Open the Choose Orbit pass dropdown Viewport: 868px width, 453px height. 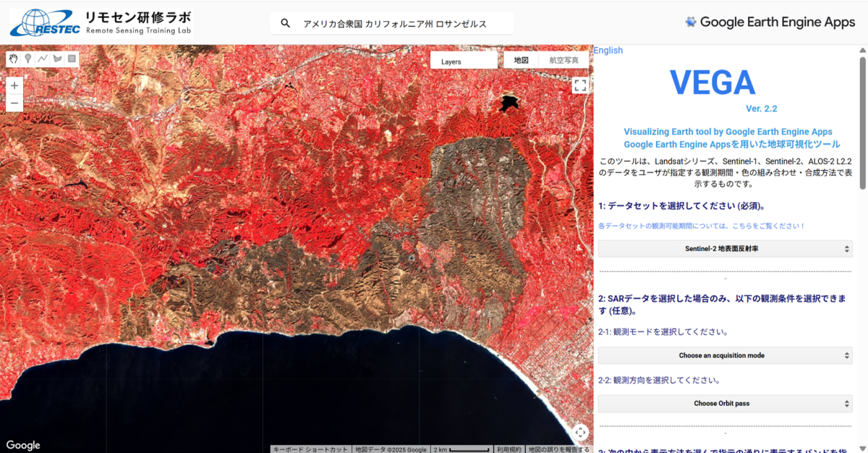(x=726, y=403)
